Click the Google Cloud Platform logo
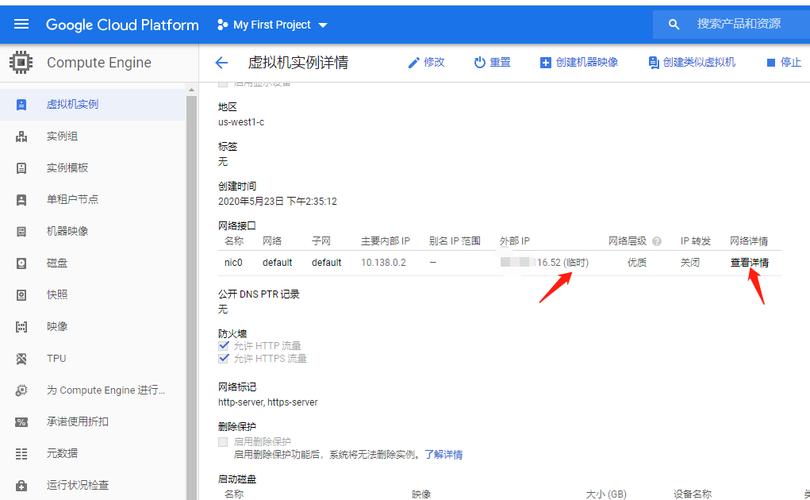Screen dimensions: 810x500 [x=122, y=25]
